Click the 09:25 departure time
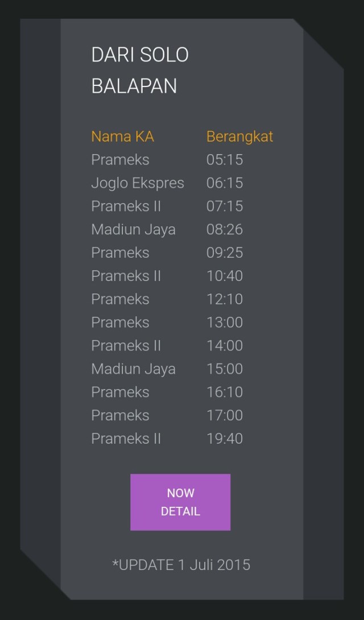Screen dimensions: 364x620 tap(225, 253)
